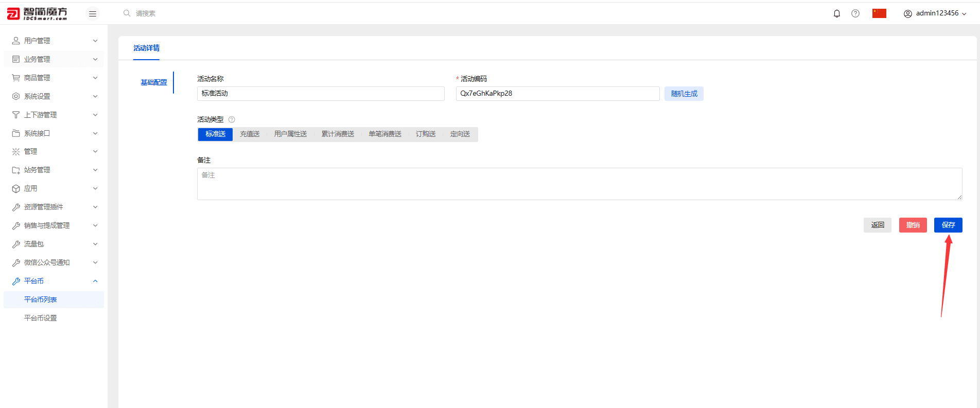This screenshot has width=980, height=408.
Task: Expand 商品管理 menu chevron
Action: tap(95, 78)
